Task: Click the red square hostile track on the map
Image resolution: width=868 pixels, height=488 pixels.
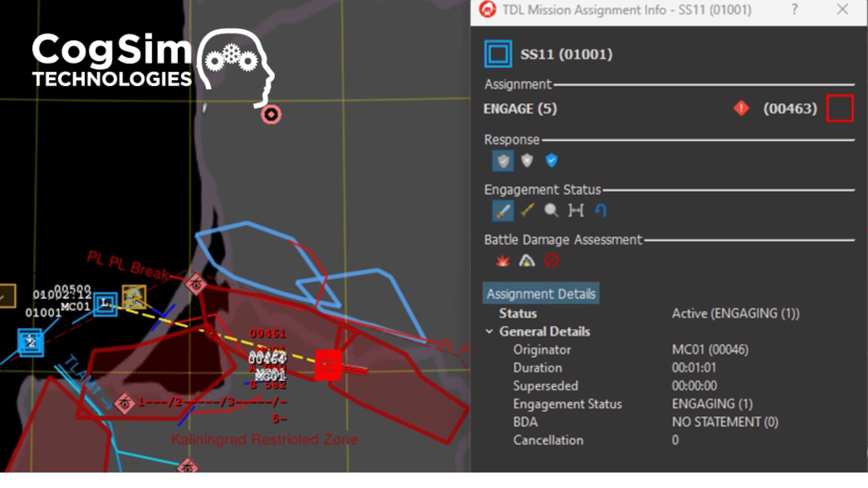Action: click(x=328, y=365)
